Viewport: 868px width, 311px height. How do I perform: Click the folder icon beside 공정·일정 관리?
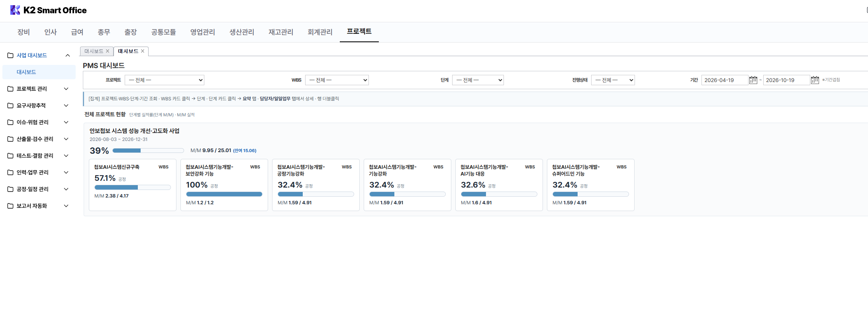10,189
